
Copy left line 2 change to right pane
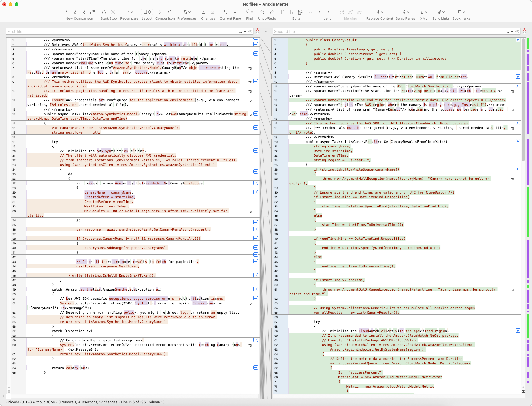pos(256,45)
